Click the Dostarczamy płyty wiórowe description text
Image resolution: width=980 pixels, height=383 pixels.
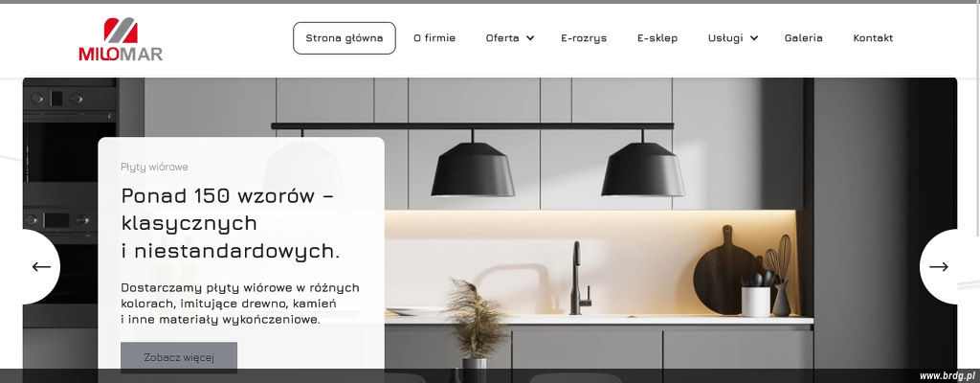240,304
